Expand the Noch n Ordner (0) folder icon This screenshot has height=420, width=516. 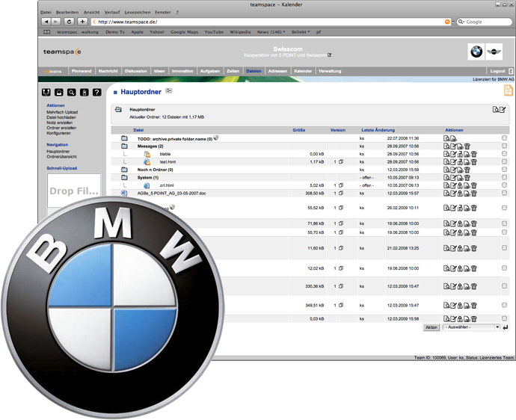point(124,170)
